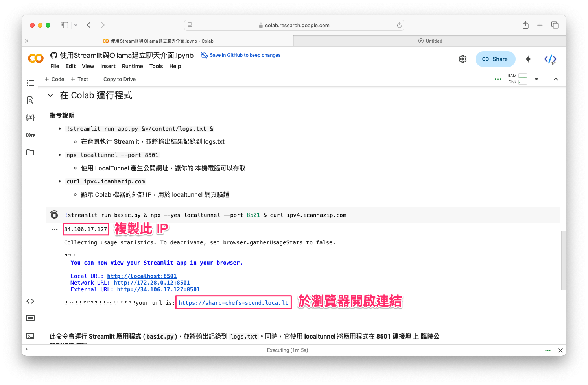Click the Gemini sparkle icon
Viewport: 588px width, 385px height.
click(x=528, y=59)
